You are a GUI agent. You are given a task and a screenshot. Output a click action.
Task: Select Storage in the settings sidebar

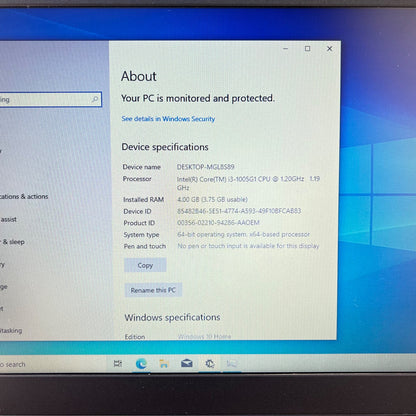click(3, 287)
